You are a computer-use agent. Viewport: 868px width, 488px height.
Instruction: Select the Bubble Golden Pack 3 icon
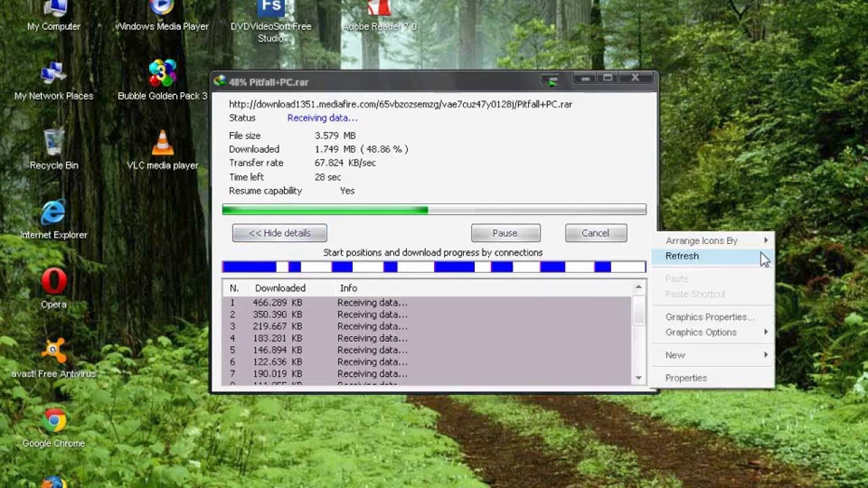pyautogui.click(x=162, y=81)
